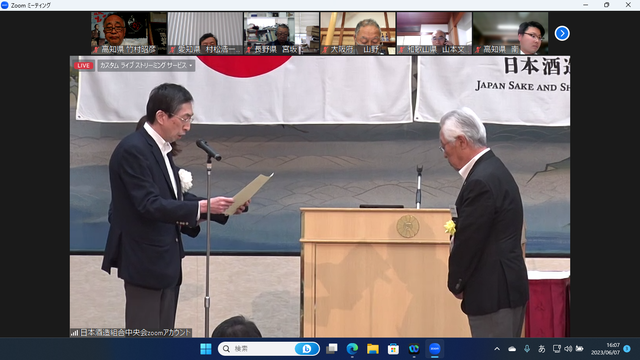
Task: Open File Explorer from taskbar
Action: 373,349
